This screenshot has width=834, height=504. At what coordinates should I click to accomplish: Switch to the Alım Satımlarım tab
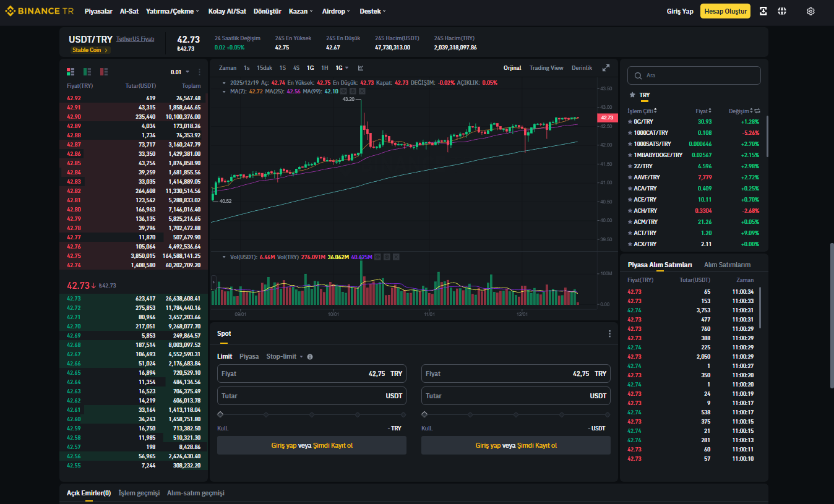(727, 265)
